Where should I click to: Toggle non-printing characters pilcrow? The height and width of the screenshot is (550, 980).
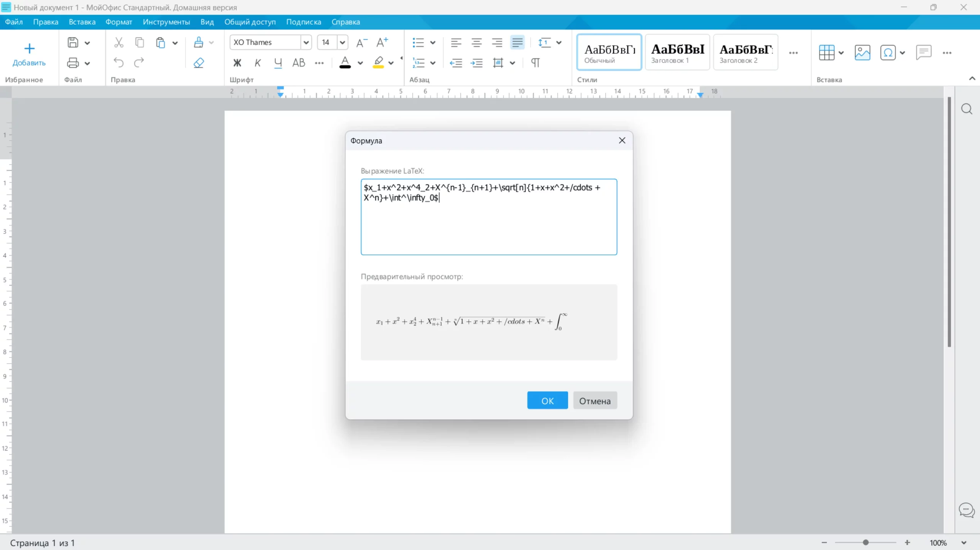coord(535,63)
